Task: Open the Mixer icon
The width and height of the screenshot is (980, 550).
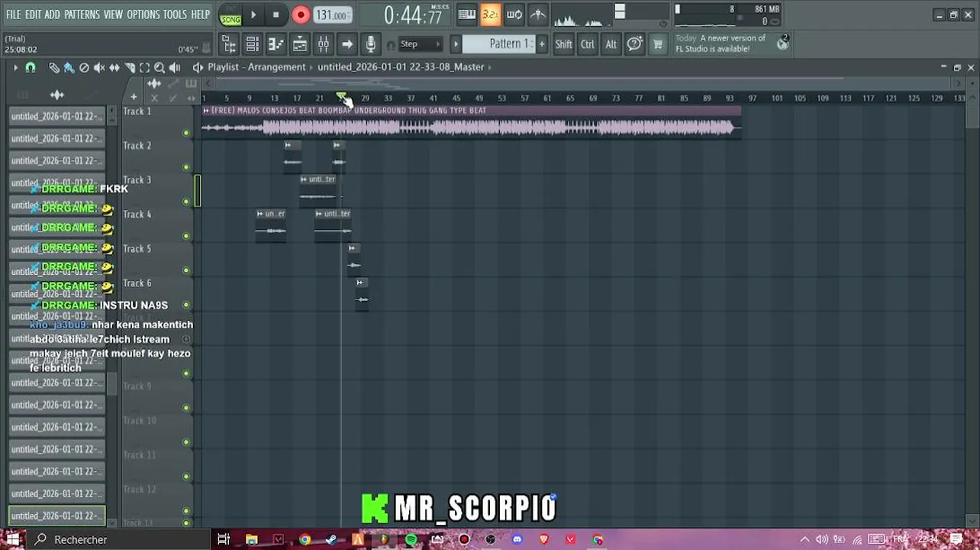Action: (324, 44)
